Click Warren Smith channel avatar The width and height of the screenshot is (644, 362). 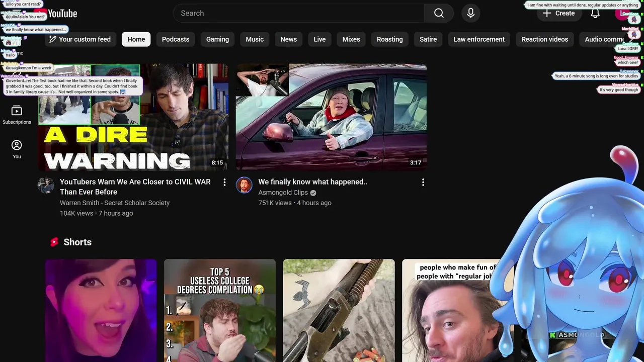46,185
